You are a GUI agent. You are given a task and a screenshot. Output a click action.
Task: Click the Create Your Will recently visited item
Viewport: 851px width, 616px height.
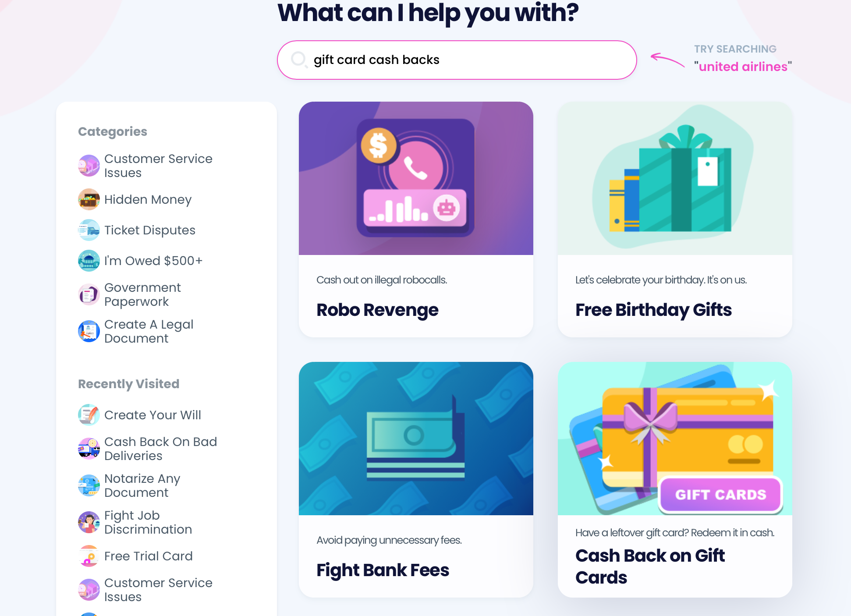pyautogui.click(x=152, y=414)
